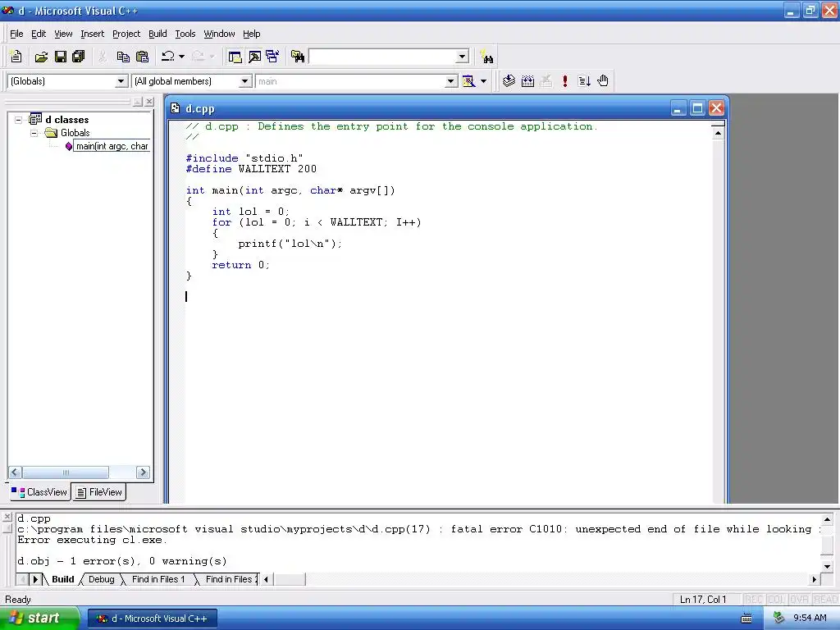The height and width of the screenshot is (630, 840).
Task: Open the Window menu
Action: tap(219, 34)
